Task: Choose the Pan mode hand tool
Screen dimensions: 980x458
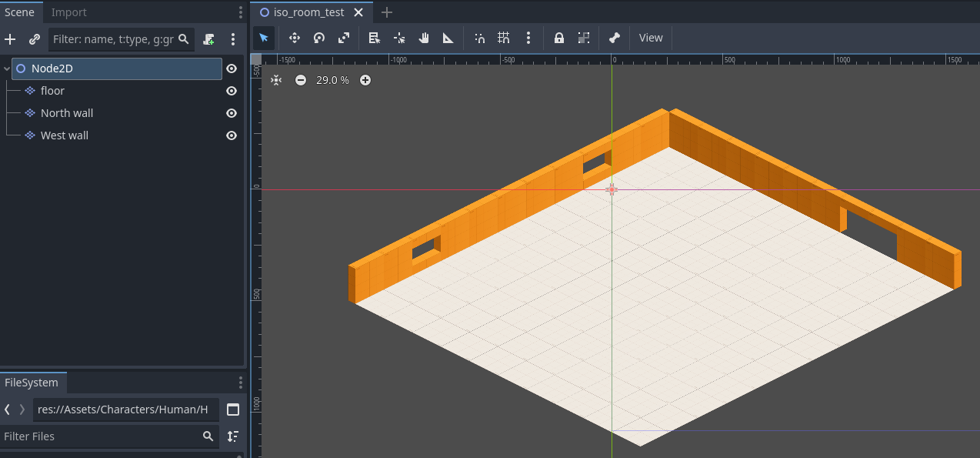Action: coord(424,38)
